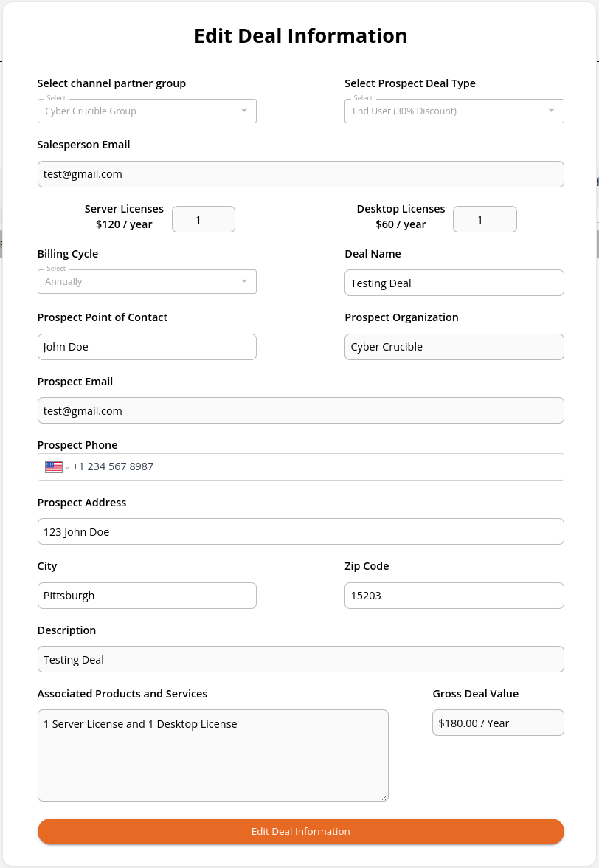Select the Prospect Organization field
Viewport: 599px width, 868px height.
[x=454, y=347]
